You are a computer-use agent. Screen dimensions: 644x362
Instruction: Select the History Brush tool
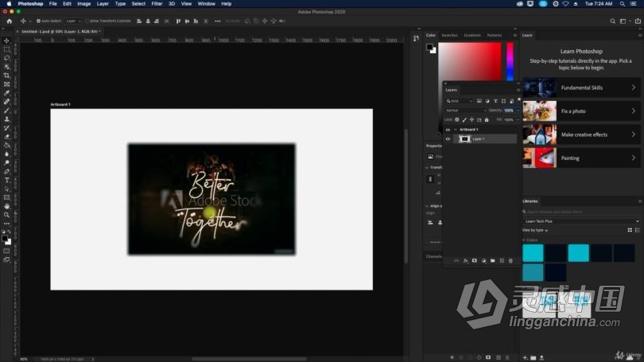(6, 128)
